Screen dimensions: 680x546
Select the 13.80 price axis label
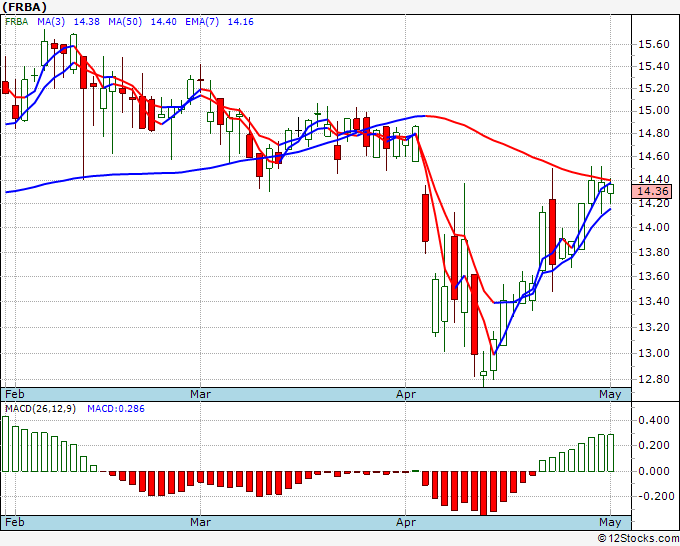click(654, 252)
